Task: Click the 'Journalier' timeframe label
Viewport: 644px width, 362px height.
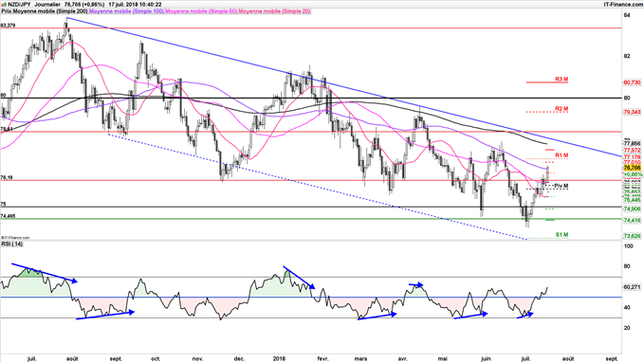Action: point(46,5)
